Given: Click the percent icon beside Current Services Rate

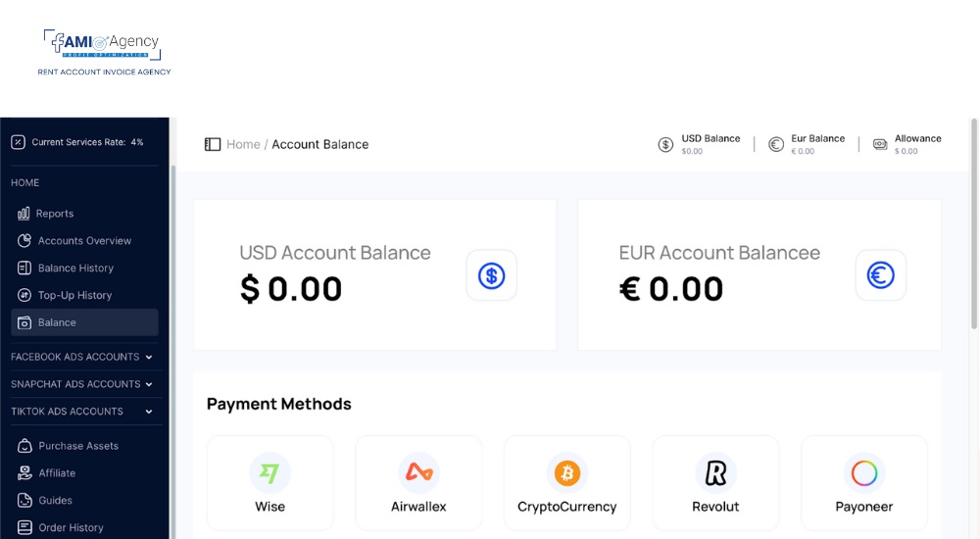Looking at the screenshot, I should tap(18, 142).
